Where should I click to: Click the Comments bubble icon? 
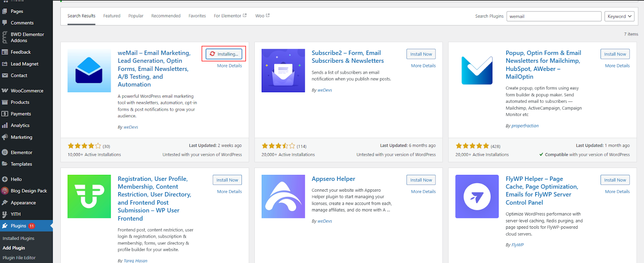pyautogui.click(x=5, y=23)
